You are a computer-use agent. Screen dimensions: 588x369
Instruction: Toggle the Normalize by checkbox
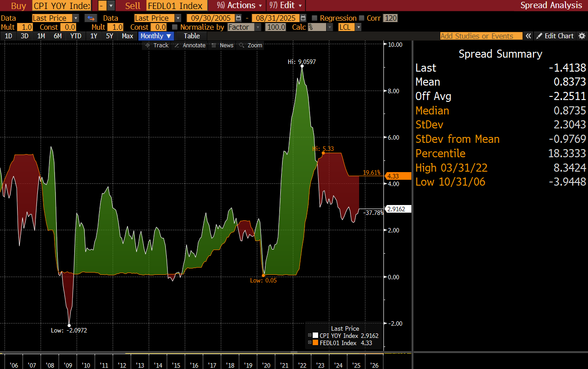point(175,27)
